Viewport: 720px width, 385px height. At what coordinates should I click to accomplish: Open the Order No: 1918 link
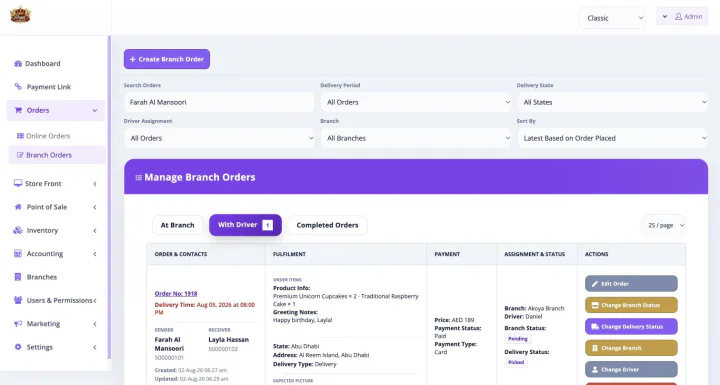176,294
